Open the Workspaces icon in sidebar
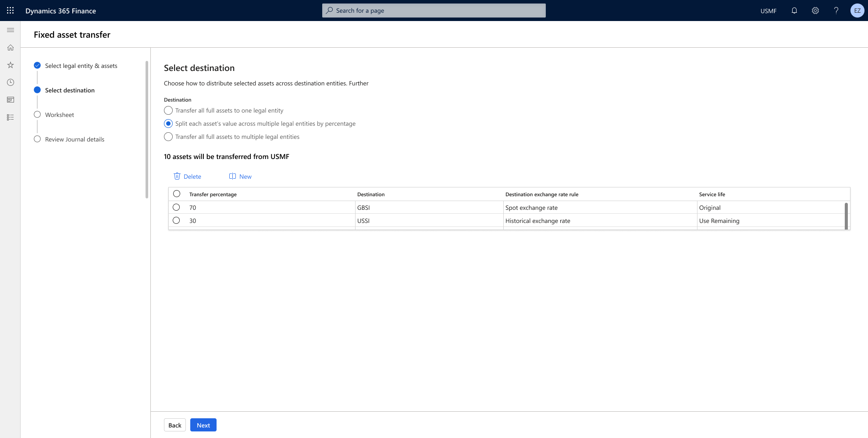Viewport: 868px width, 438px height. coord(11,100)
